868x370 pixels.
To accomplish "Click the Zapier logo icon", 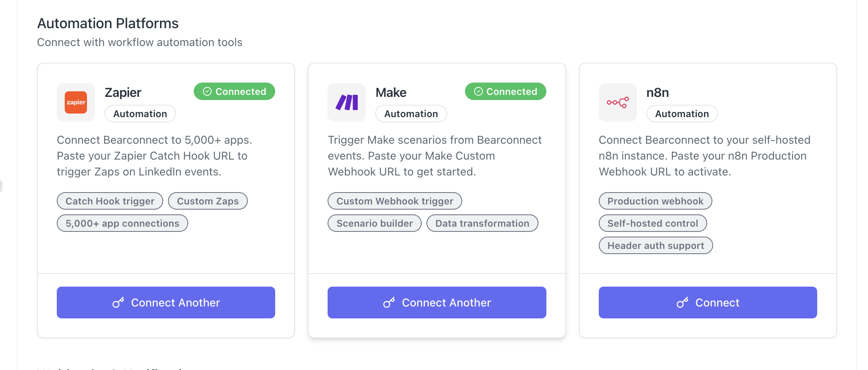I will pyautogui.click(x=76, y=102).
